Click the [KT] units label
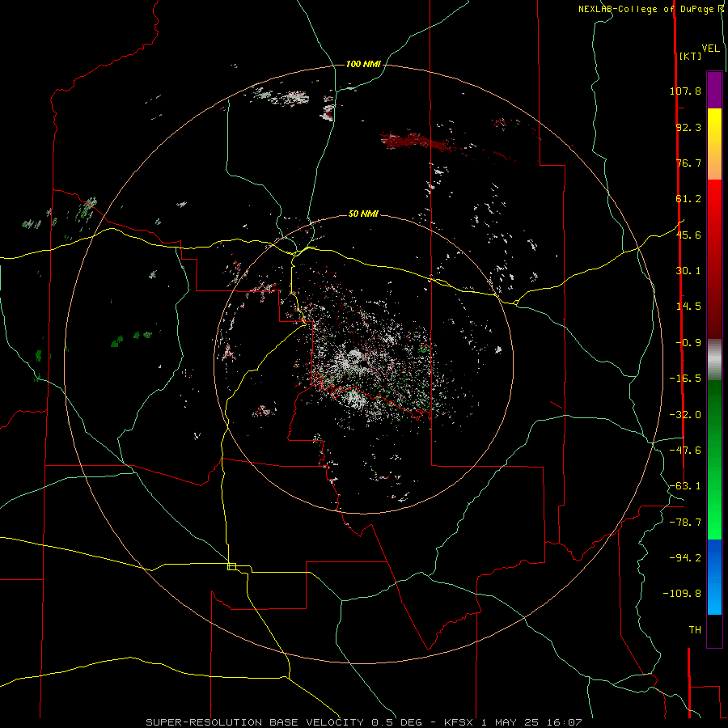Viewport: 728px width, 728px height. point(690,56)
